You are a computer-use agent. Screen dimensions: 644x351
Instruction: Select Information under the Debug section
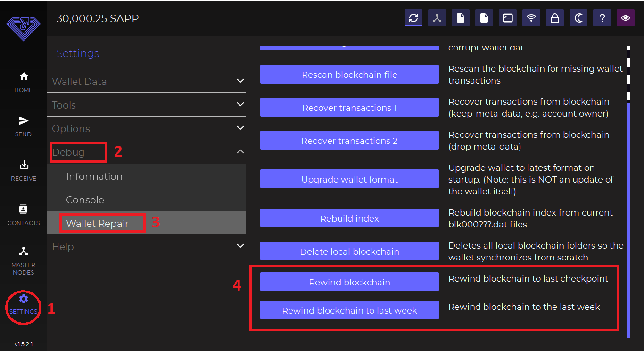click(x=94, y=176)
